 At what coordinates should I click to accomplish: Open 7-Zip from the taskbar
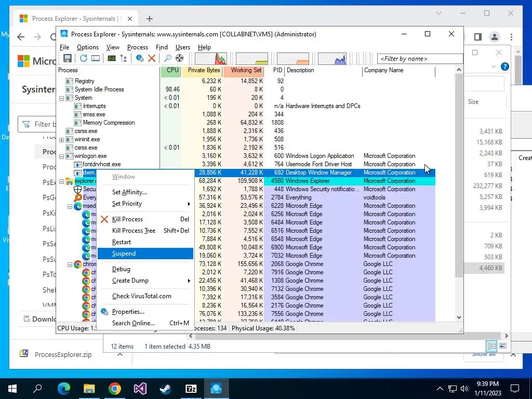[191, 388]
